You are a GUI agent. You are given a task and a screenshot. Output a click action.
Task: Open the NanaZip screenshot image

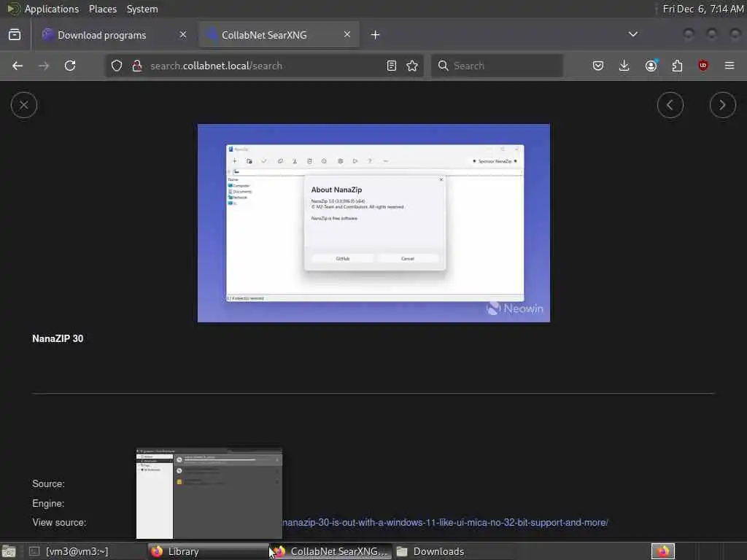373,223
